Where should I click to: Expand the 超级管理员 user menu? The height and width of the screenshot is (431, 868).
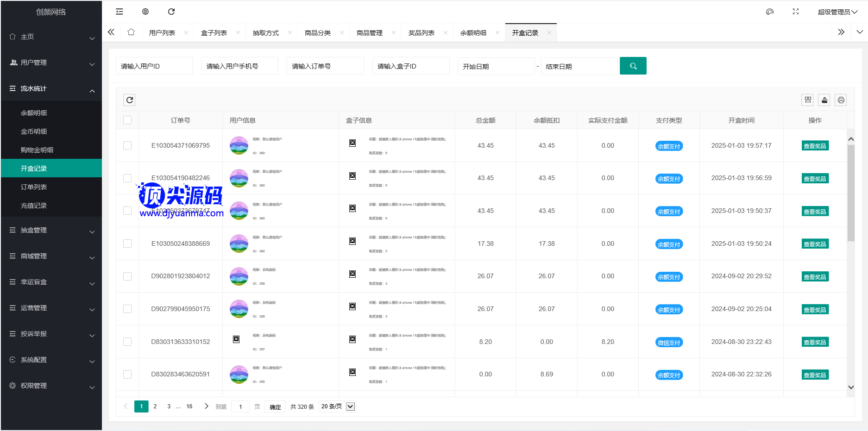click(x=837, y=12)
